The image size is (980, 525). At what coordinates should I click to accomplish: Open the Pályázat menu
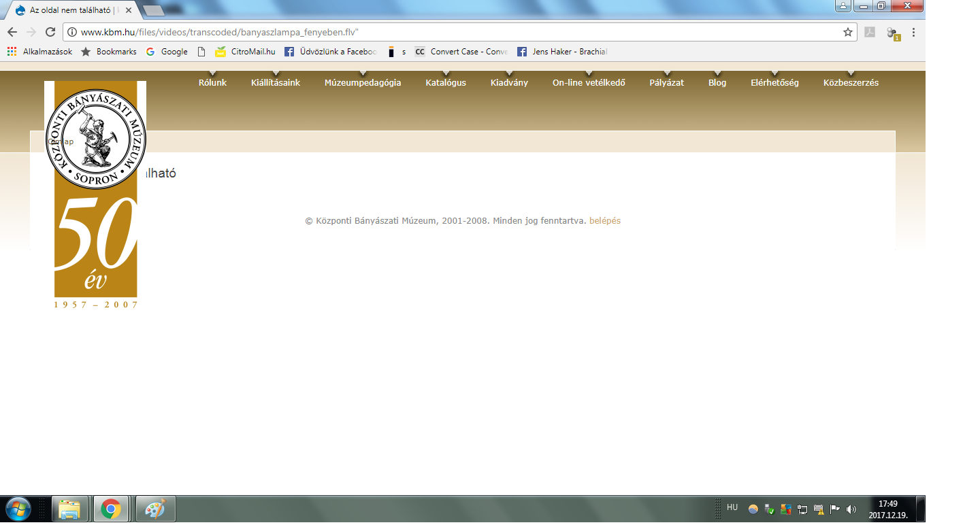click(x=667, y=82)
